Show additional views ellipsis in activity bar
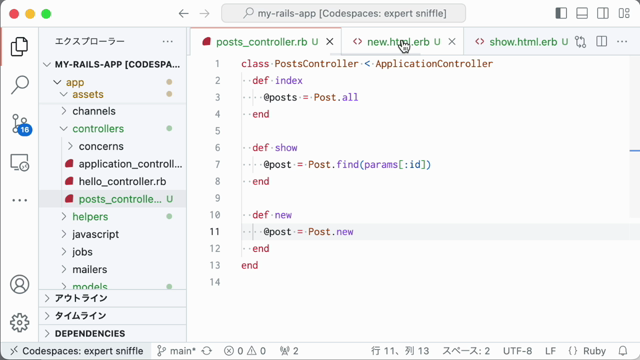Screen dimensions: 640x360 (19, 200)
